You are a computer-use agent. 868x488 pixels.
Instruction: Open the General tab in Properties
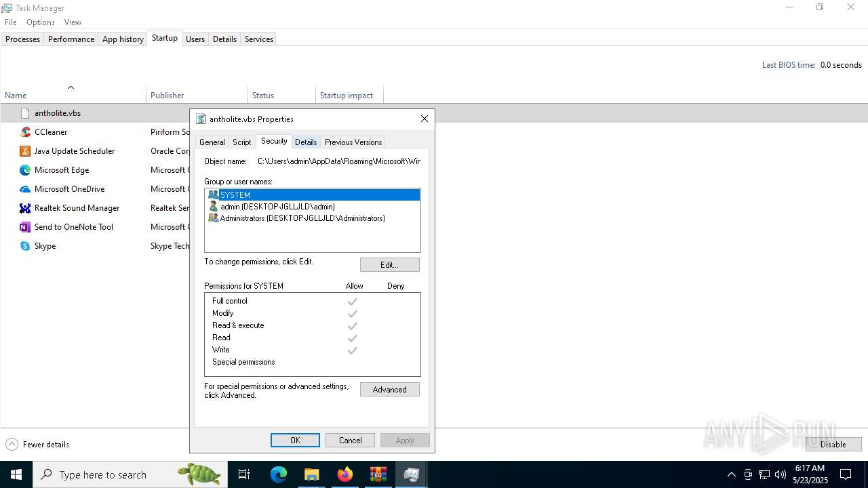(212, 142)
